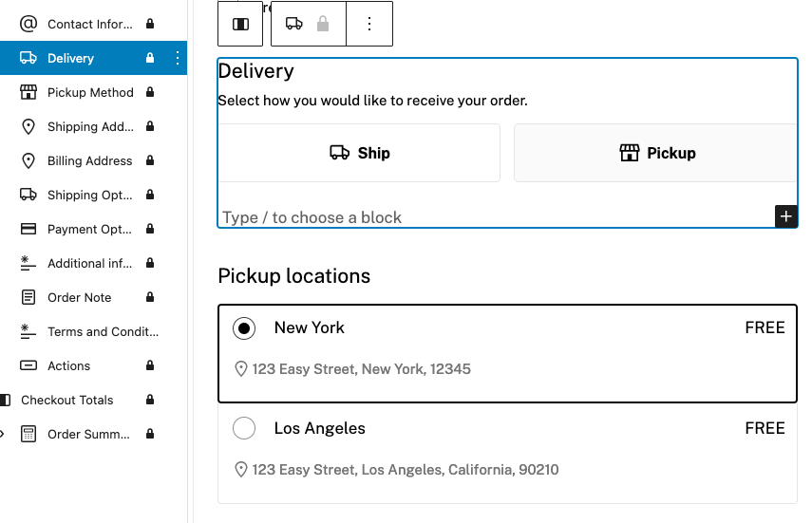Select Pickup Method block in list view
Viewport: 812px width, 523px height.
coord(90,92)
